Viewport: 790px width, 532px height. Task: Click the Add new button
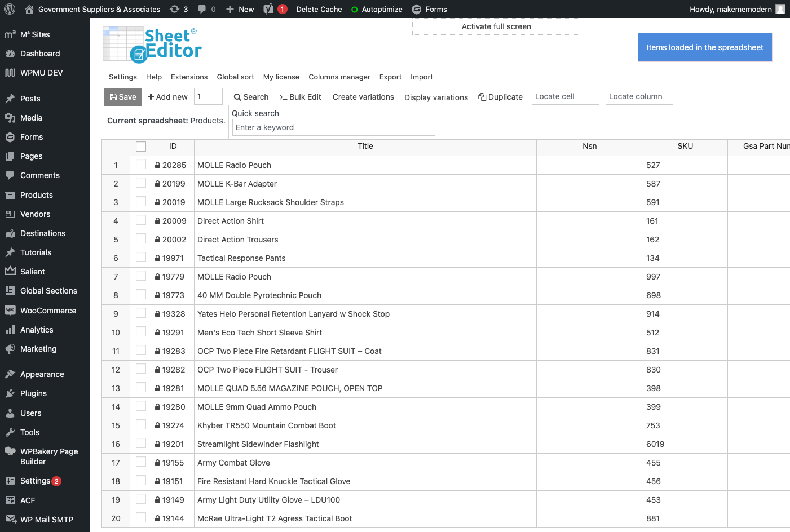click(x=167, y=97)
